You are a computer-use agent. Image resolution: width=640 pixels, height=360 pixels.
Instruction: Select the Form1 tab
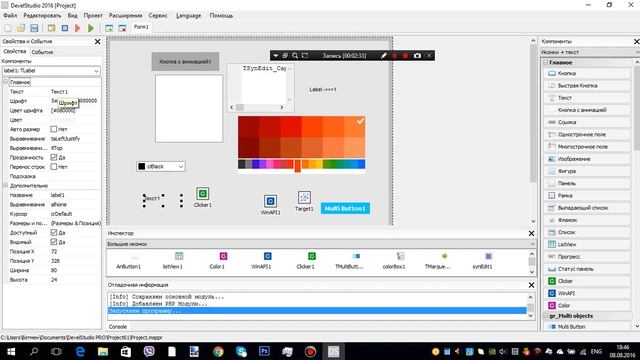pyautogui.click(x=141, y=27)
